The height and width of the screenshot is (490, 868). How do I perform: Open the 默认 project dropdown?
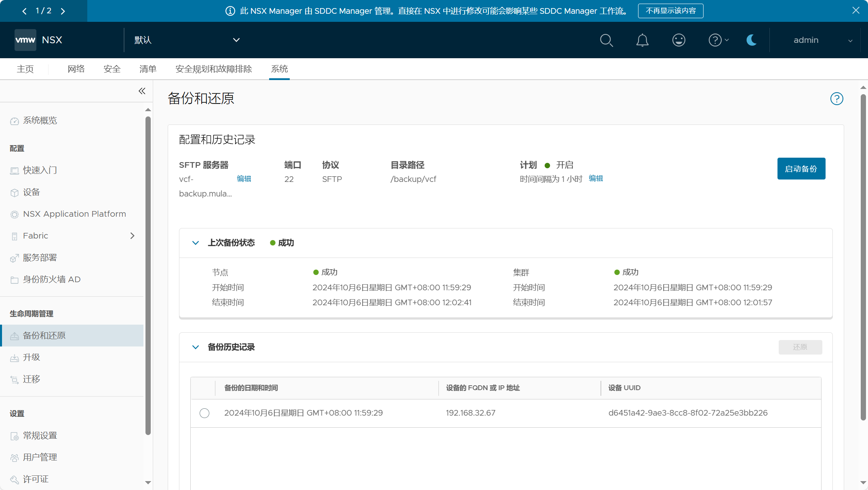coord(187,40)
